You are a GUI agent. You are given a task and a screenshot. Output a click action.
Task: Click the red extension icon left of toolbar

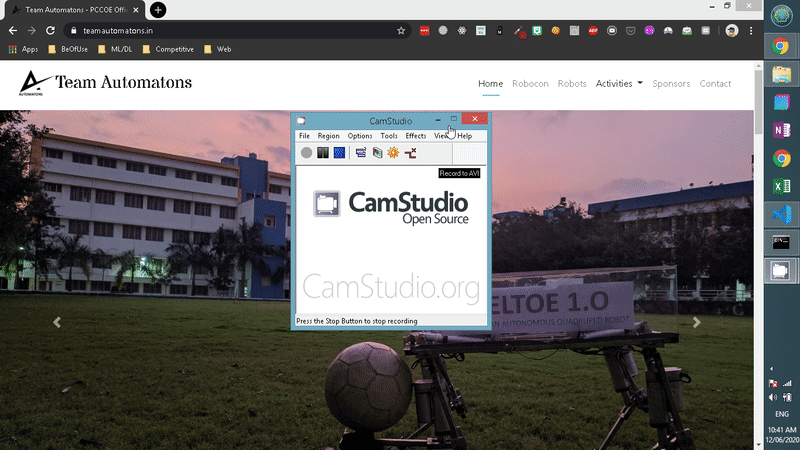pos(424,31)
